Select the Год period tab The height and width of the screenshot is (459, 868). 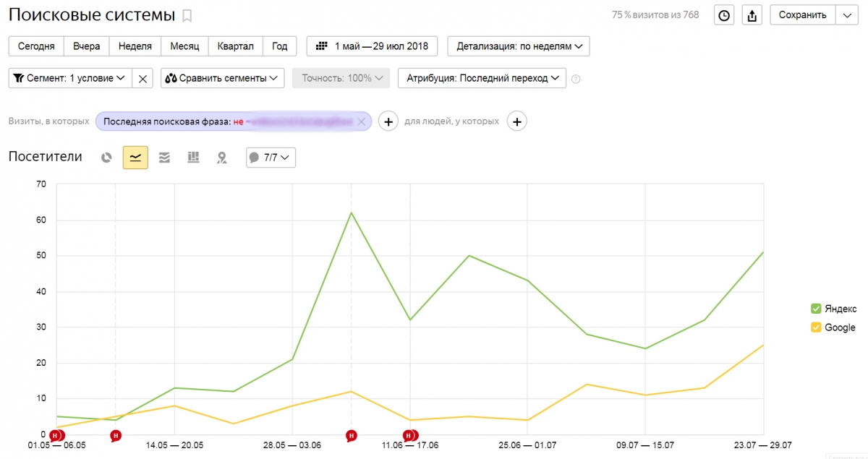[279, 46]
